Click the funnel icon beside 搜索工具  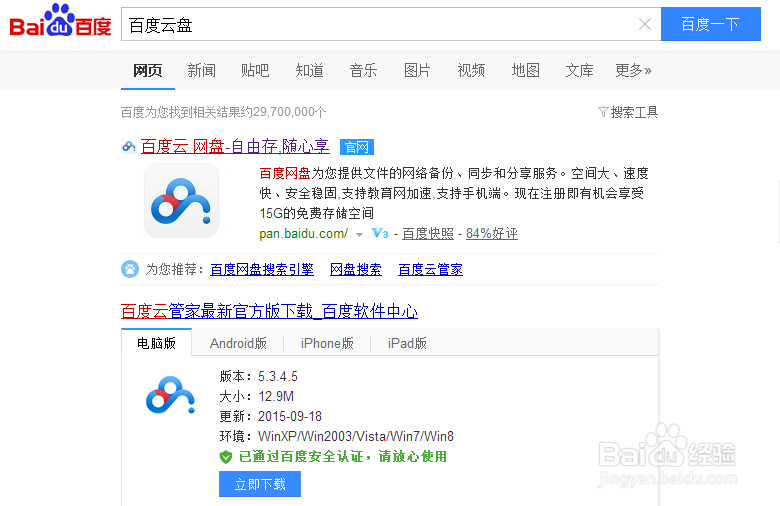tap(603, 112)
